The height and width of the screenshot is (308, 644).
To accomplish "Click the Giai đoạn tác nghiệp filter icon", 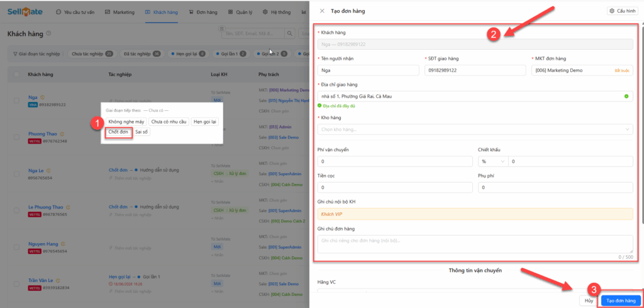I will tap(15, 54).
